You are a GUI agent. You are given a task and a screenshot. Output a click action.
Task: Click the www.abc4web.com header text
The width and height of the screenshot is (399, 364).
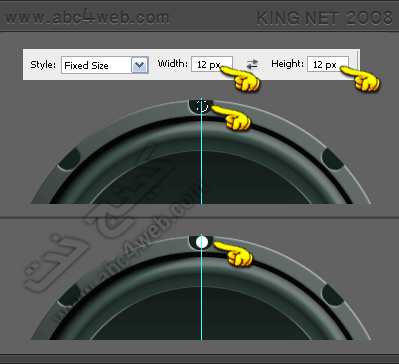pos(87,17)
